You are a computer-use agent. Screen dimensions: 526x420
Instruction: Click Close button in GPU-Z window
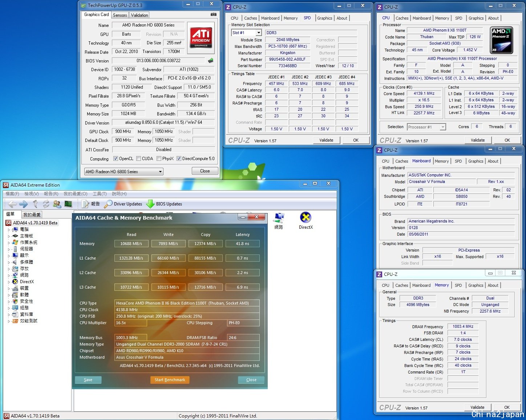[x=205, y=171]
